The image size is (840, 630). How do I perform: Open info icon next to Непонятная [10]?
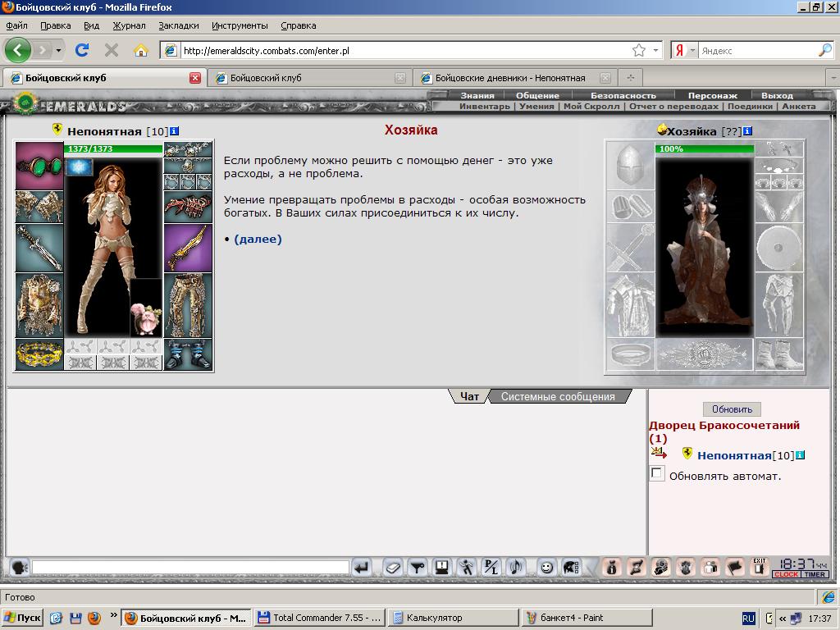coord(174,130)
